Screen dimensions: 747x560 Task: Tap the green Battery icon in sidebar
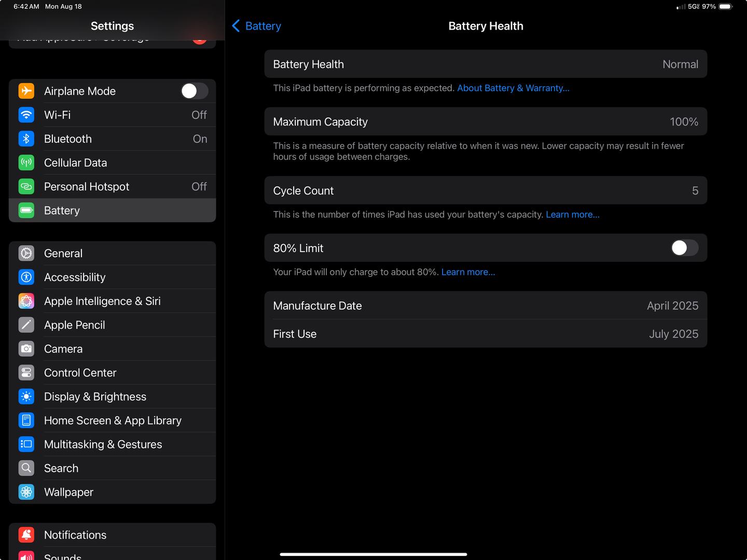pos(26,210)
